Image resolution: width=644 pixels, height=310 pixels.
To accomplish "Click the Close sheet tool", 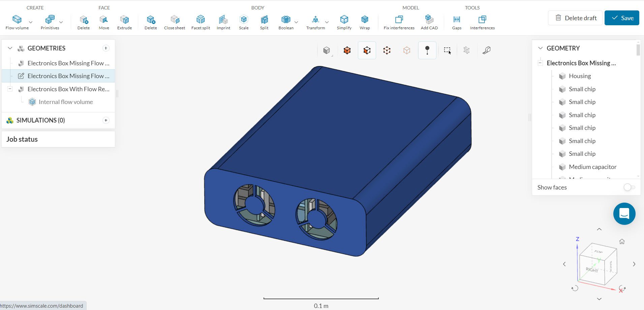I will [175, 20].
